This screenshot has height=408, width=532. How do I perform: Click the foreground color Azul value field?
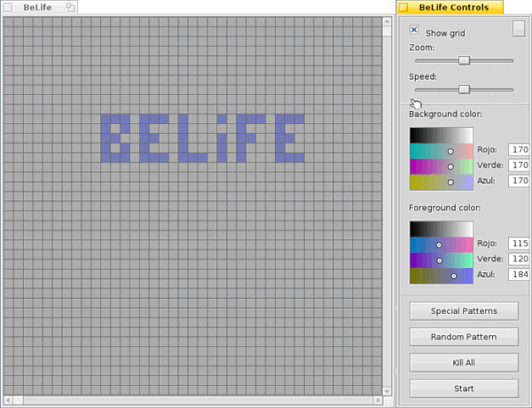pos(519,275)
